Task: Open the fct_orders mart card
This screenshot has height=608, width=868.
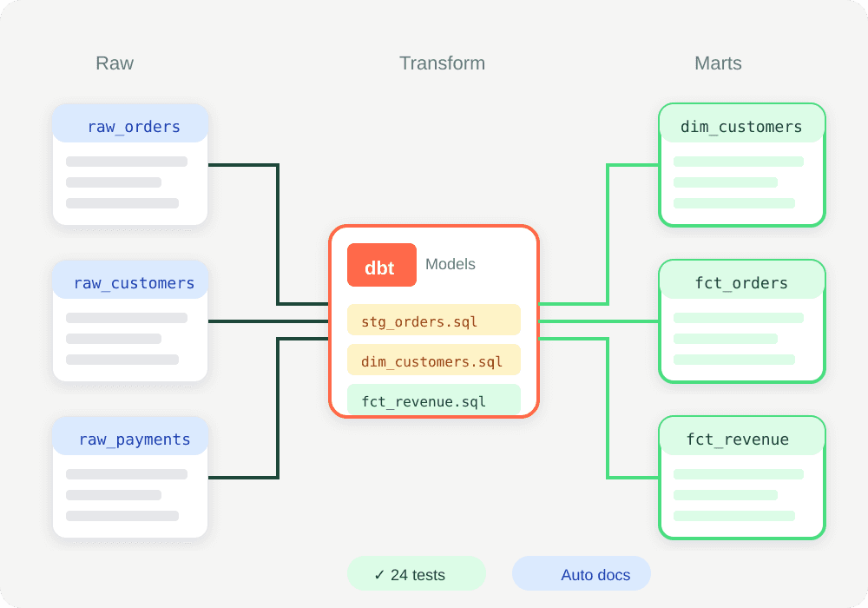Action: click(742, 321)
